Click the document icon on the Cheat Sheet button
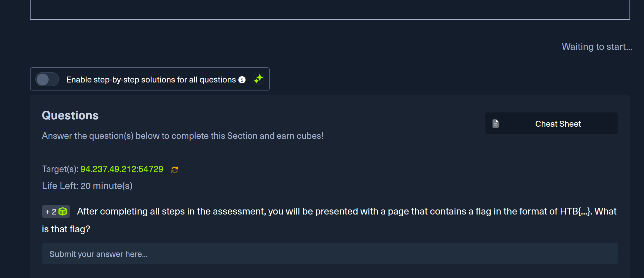The image size is (644, 278). pyautogui.click(x=495, y=123)
